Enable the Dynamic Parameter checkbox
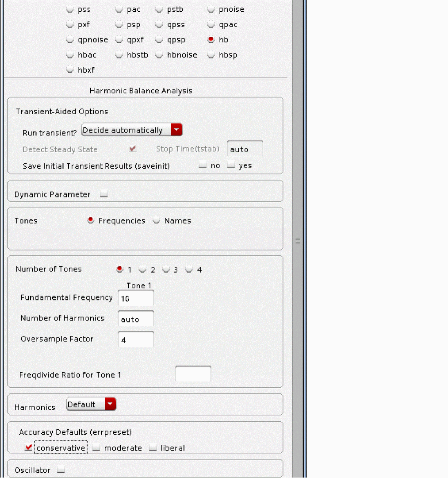This screenshot has width=448, height=478. 103,194
